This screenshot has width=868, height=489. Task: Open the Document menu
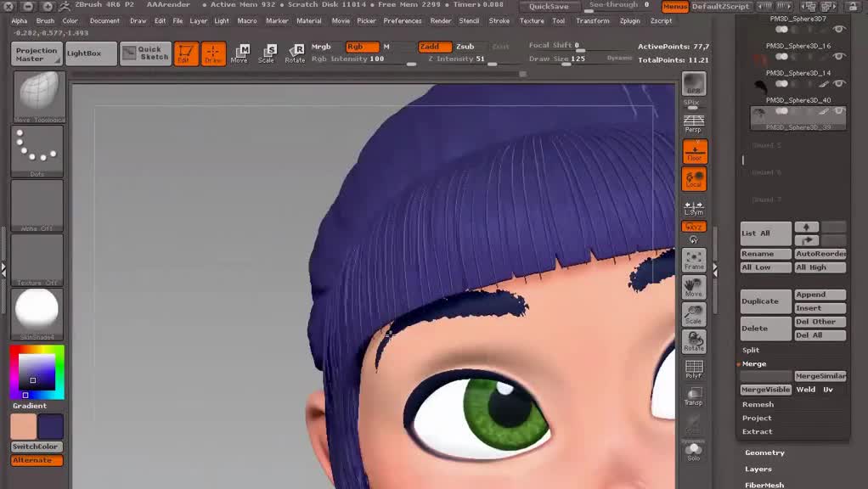[104, 21]
